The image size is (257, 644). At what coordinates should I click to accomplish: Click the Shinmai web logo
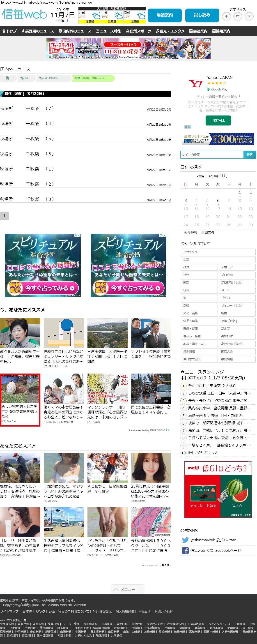[25, 14]
